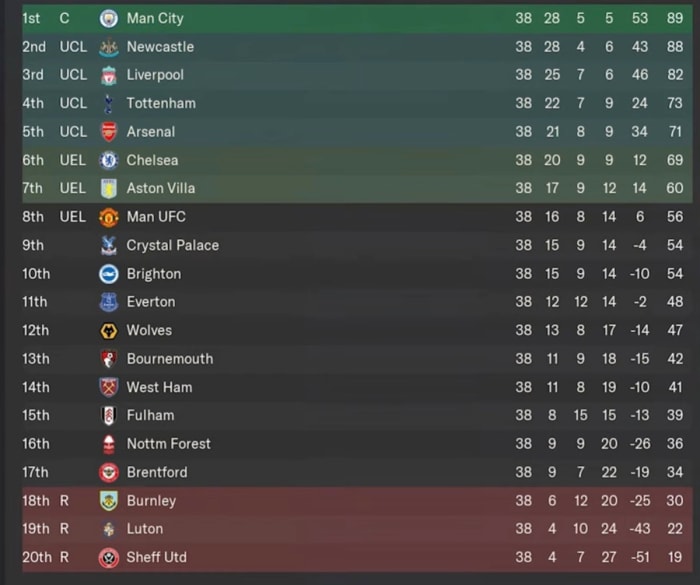Click the Man UFC badge

(x=109, y=217)
